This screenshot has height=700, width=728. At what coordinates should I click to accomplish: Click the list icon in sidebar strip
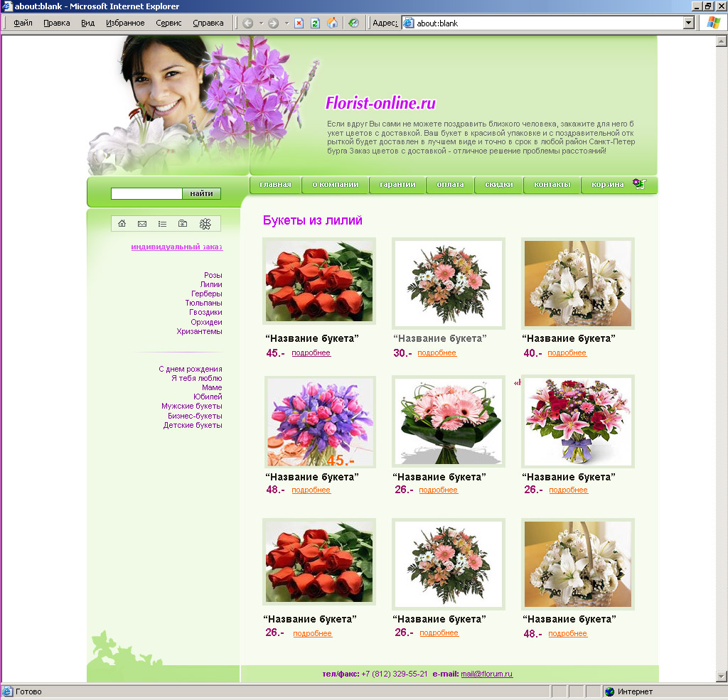[x=162, y=224]
